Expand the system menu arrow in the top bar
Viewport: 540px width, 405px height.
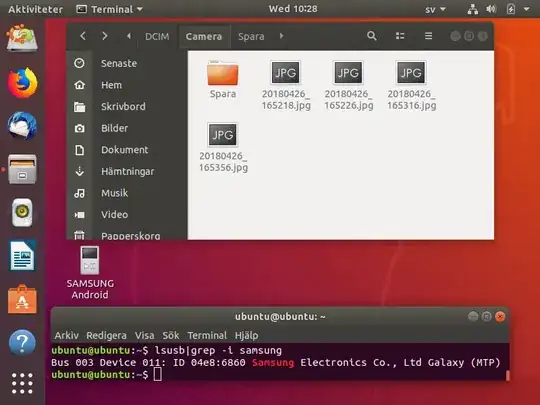click(527, 9)
